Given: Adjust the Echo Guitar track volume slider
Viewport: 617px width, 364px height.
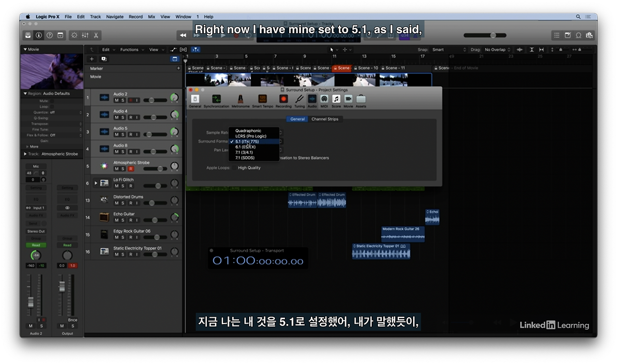Looking at the screenshot, I should [x=155, y=220].
